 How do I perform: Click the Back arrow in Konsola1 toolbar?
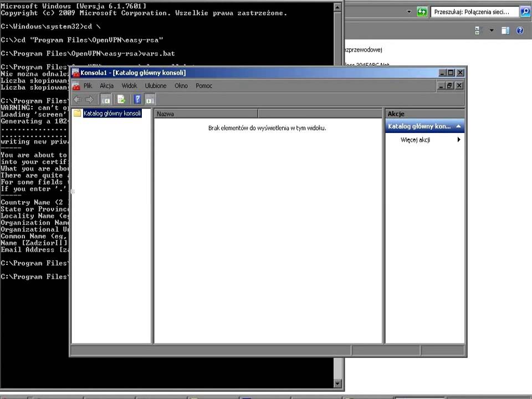click(x=78, y=100)
